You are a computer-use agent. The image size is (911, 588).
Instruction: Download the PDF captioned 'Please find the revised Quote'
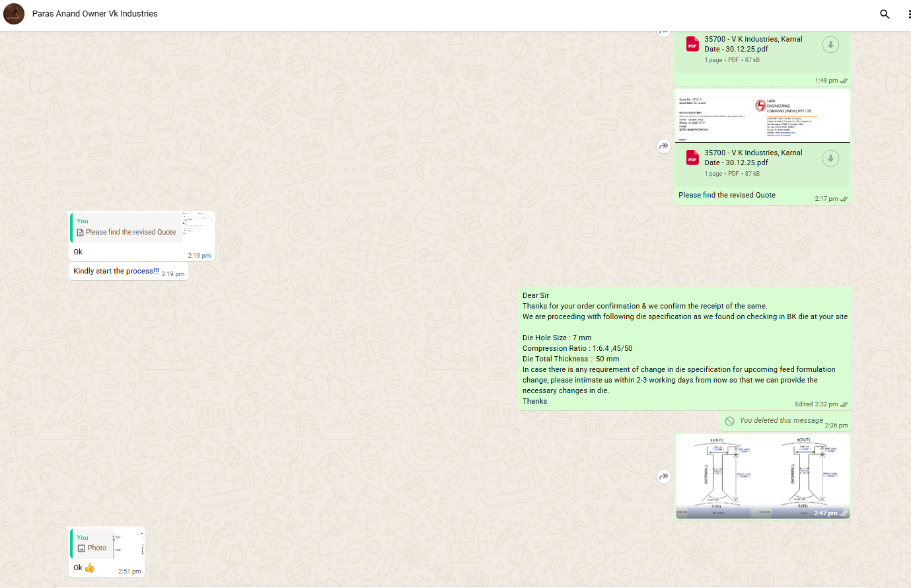click(830, 158)
